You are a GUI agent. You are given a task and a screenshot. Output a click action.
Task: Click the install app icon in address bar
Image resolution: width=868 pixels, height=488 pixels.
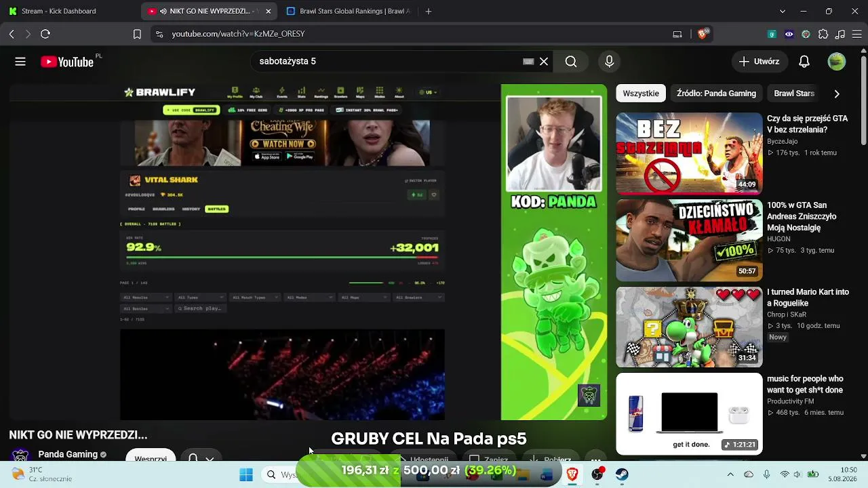677,34
